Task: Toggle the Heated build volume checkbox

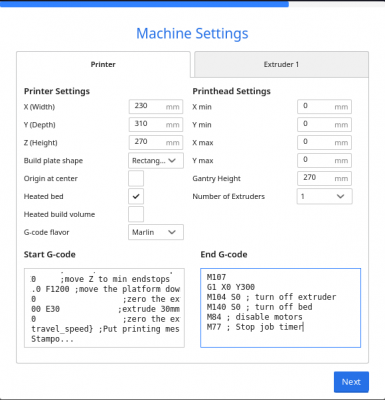Action: pyautogui.click(x=136, y=214)
